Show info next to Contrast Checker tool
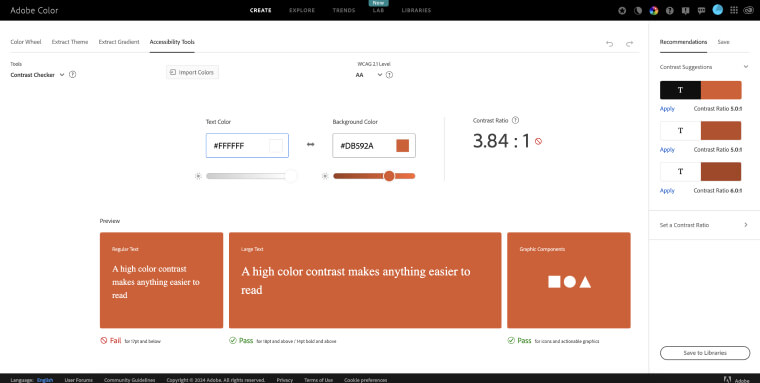This screenshot has height=383, width=760. (x=73, y=75)
